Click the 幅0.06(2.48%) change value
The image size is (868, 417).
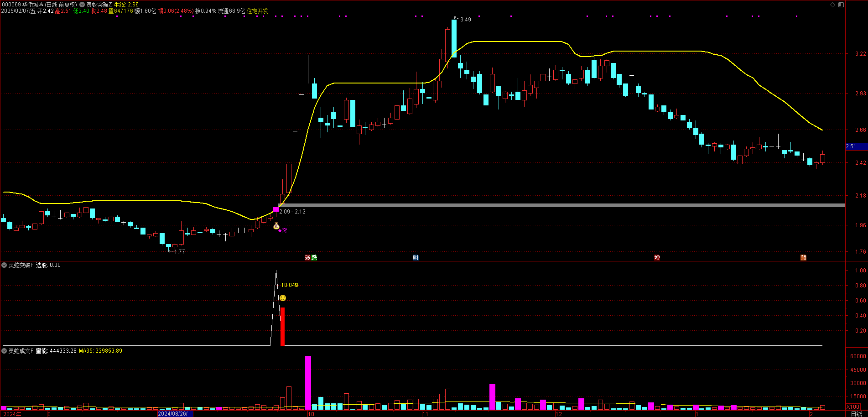176,11
